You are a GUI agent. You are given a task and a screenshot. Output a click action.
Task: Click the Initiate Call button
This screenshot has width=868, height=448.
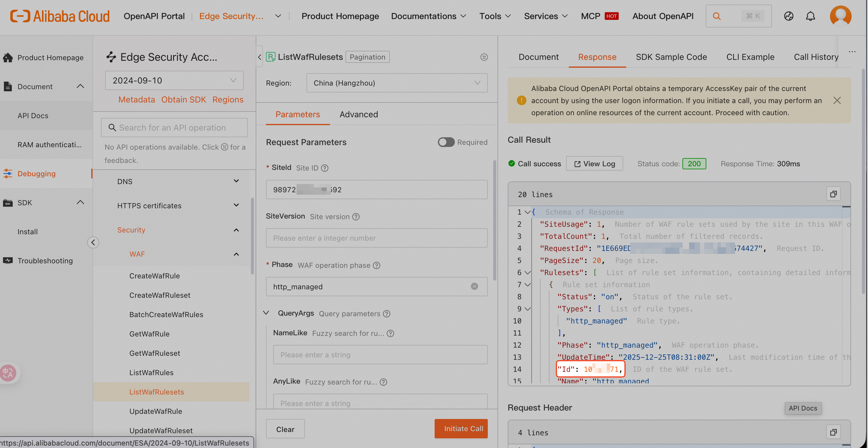[461, 429]
